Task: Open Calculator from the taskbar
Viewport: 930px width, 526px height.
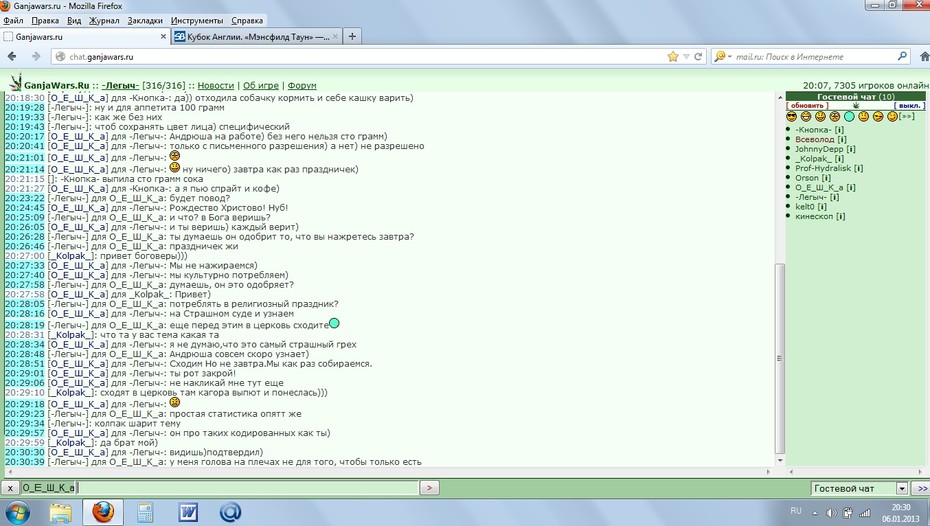Action: coord(145,512)
